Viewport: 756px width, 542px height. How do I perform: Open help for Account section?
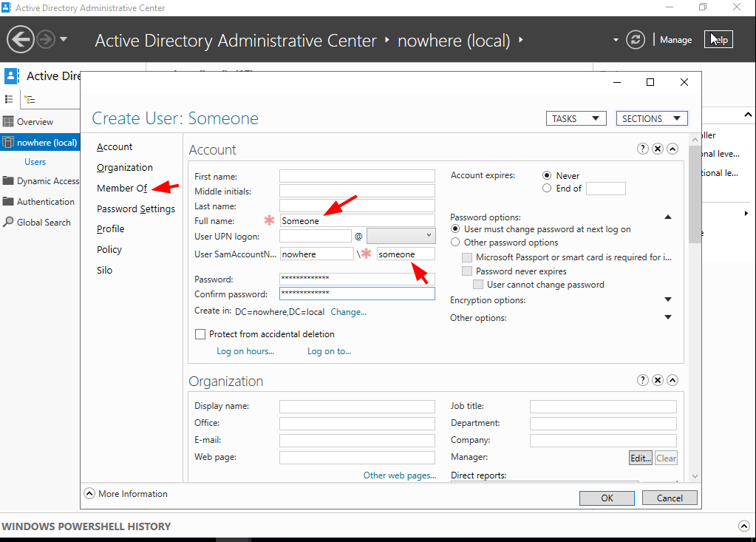pyautogui.click(x=643, y=149)
